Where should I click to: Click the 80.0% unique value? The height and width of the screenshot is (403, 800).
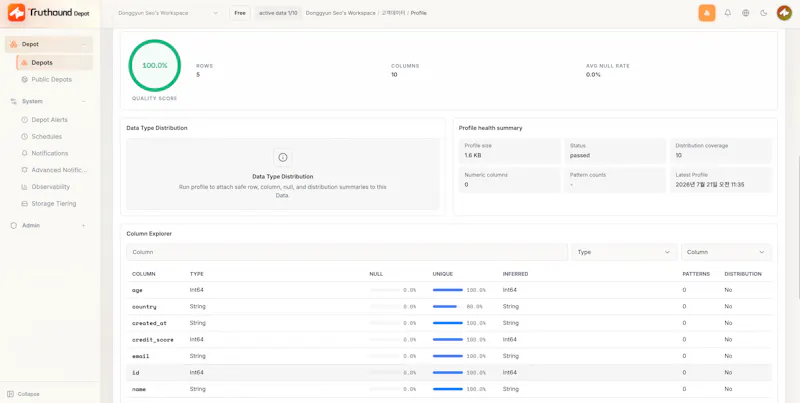[x=474, y=307]
